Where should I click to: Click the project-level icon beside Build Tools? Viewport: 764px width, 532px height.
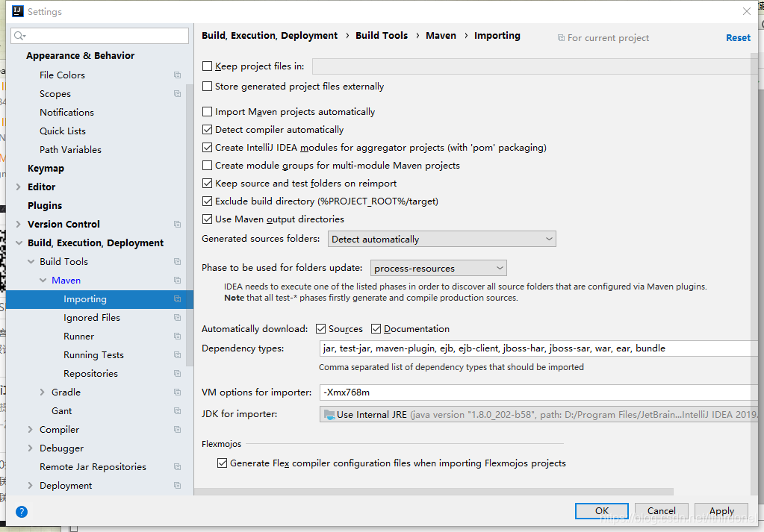pyautogui.click(x=177, y=262)
